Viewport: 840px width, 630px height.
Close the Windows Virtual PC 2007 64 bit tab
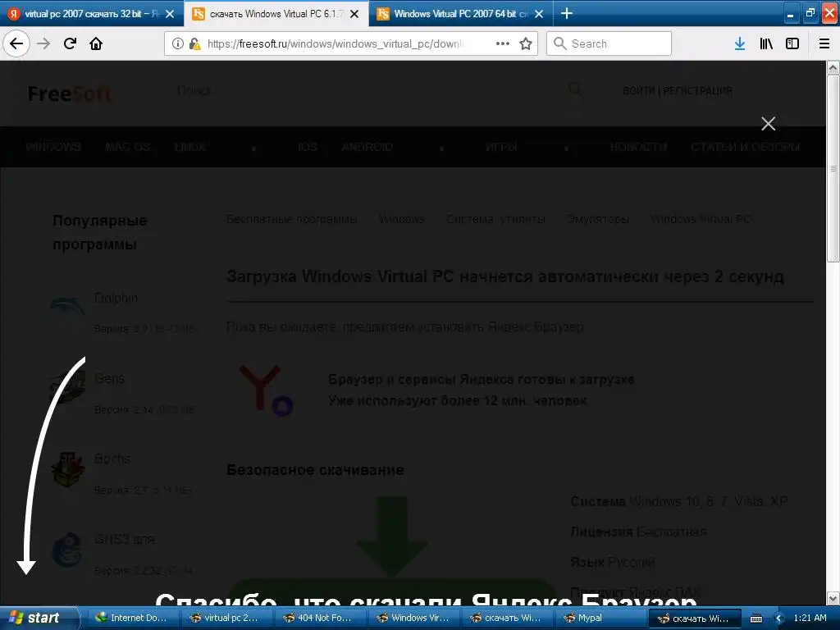pos(539,14)
